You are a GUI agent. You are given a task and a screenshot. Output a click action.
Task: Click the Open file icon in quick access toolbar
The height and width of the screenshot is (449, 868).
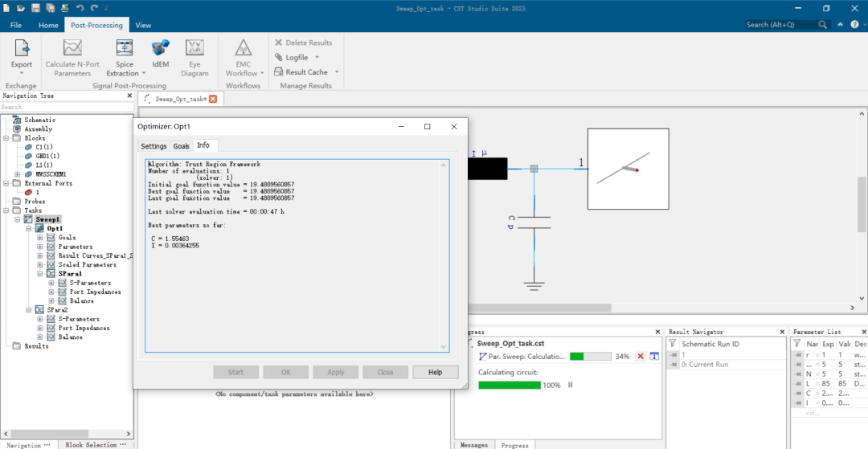(21, 8)
